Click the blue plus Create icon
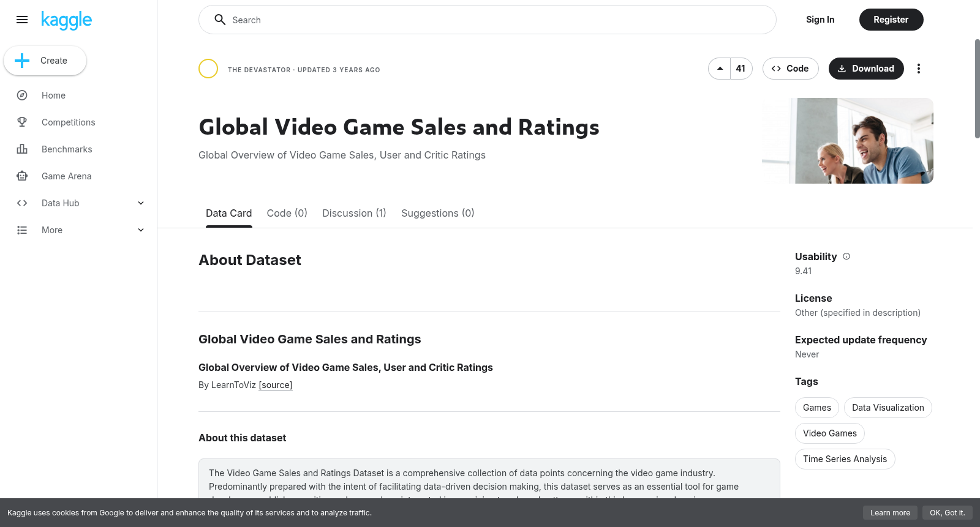This screenshot has height=527, width=980. pos(22,61)
